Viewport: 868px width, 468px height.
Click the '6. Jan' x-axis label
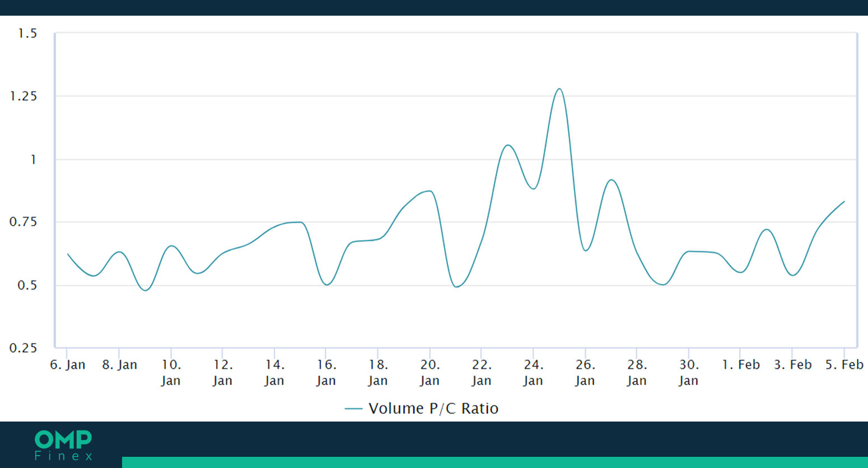tap(67, 365)
